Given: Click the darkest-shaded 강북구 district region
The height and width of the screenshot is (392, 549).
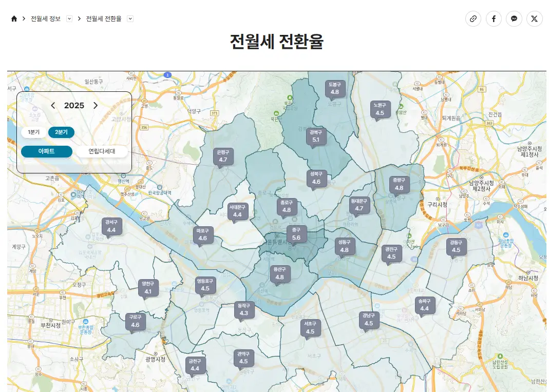Looking at the screenshot, I should tap(316, 136).
